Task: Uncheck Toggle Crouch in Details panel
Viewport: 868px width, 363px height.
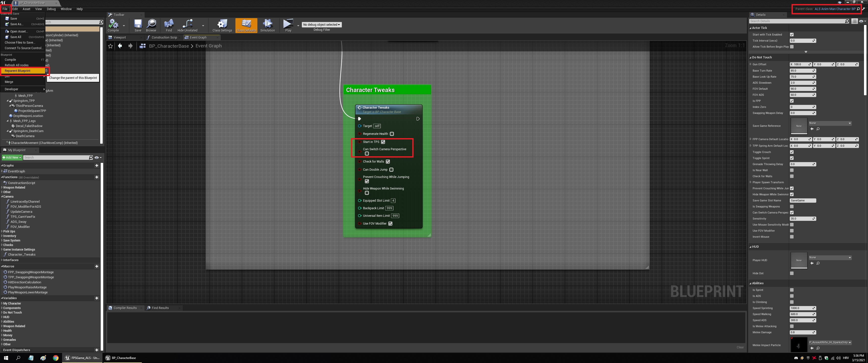Action: click(x=792, y=152)
